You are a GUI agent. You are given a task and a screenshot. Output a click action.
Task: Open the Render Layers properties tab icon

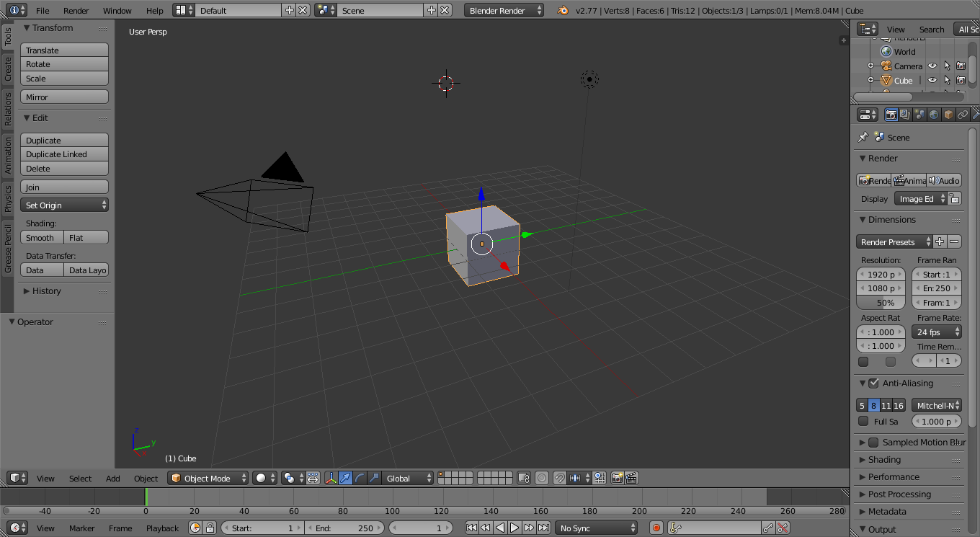point(905,115)
